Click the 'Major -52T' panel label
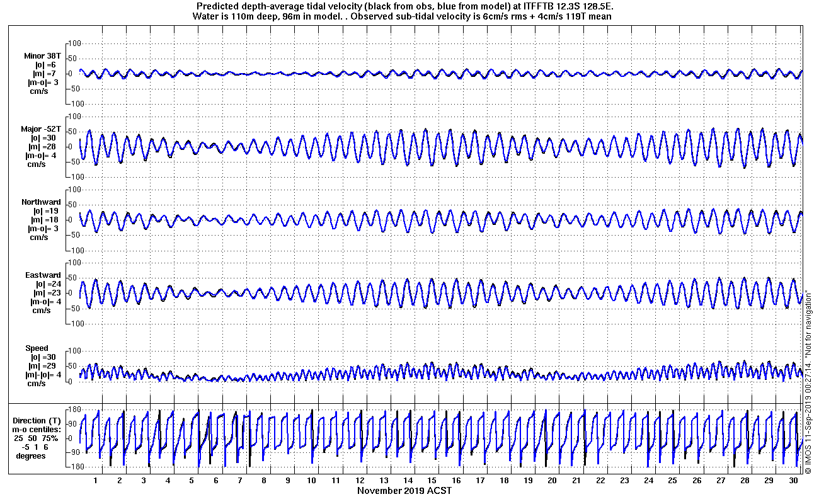This screenshot has height=504, width=819. pyautogui.click(x=40, y=129)
